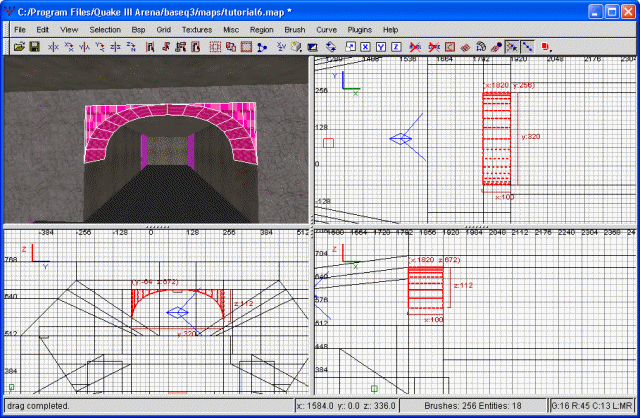Rotate selection around the Z axis
The width and height of the screenshot is (640, 418).
(x=131, y=47)
